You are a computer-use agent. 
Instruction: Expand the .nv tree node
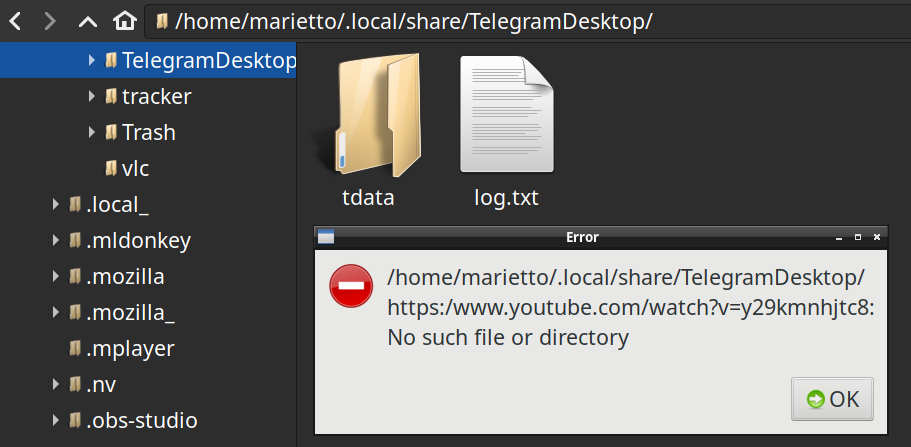tap(56, 384)
